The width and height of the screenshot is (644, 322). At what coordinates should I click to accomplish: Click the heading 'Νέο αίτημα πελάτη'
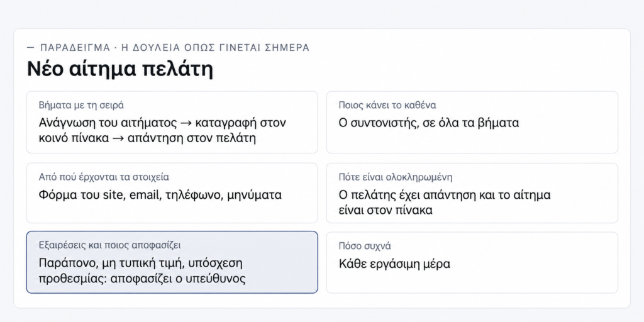(x=120, y=69)
